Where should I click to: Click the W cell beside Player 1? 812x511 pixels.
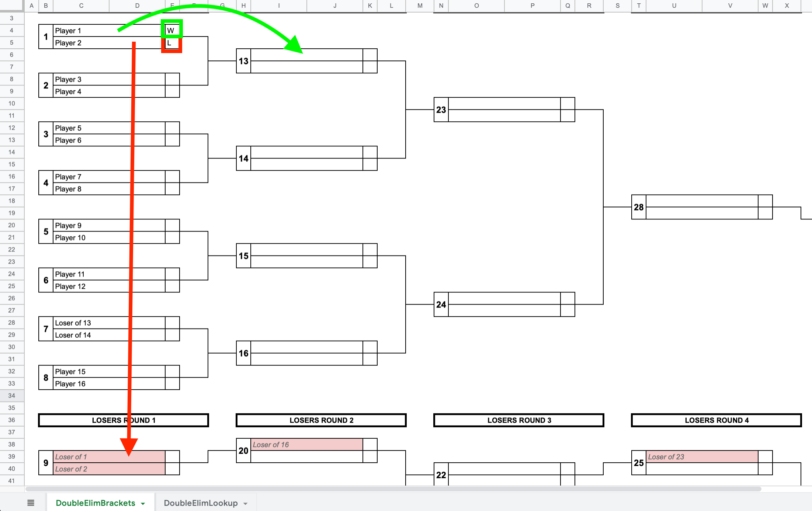[171, 31]
